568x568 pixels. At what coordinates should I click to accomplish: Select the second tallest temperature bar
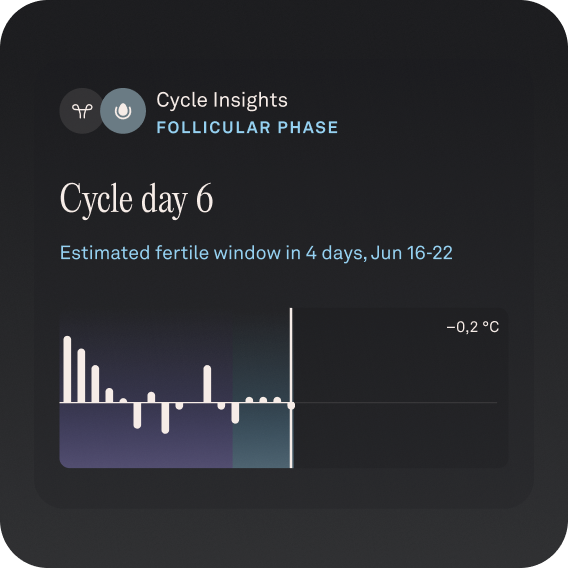(x=81, y=375)
